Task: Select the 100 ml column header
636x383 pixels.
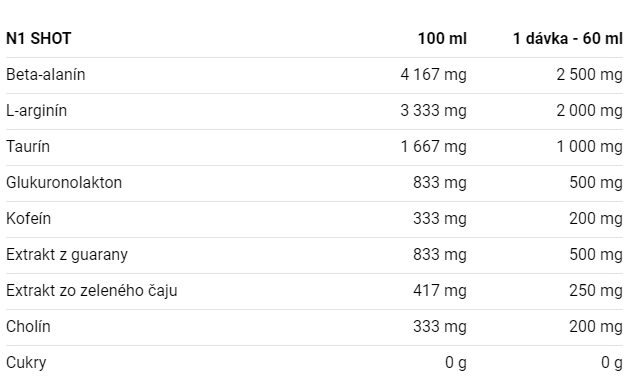Action: point(443,39)
